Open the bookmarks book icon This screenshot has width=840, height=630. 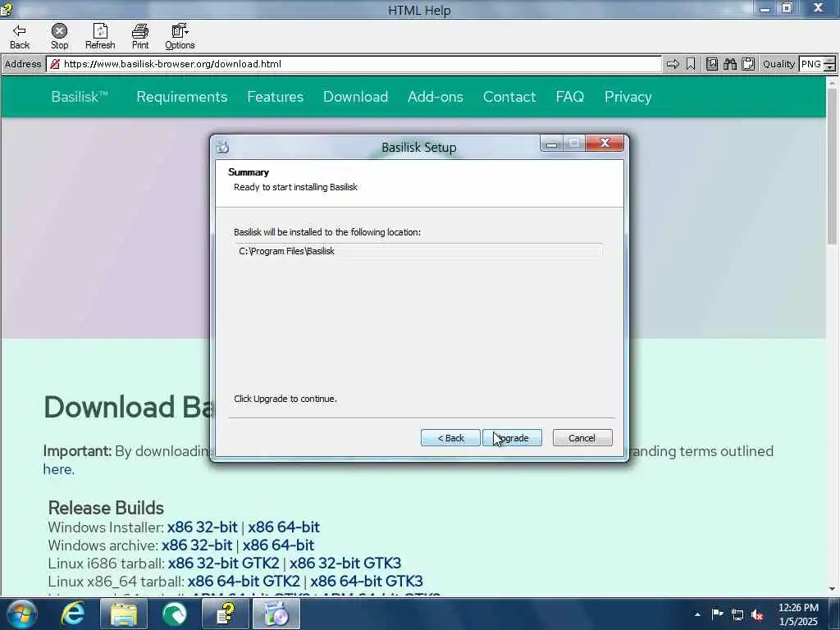click(712, 64)
